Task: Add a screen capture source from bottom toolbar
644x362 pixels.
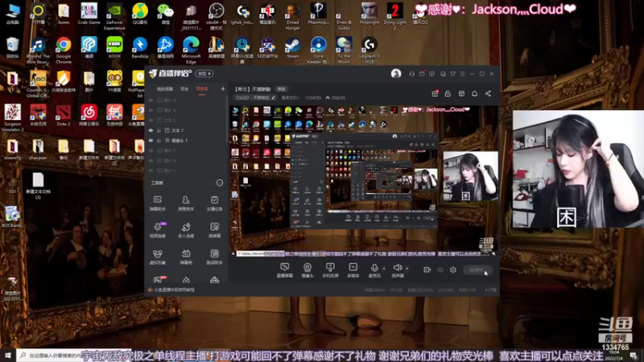Action: pyautogui.click(x=285, y=270)
